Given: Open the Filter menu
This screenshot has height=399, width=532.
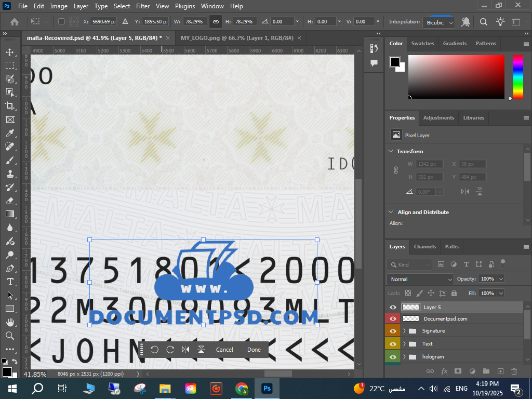Looking at the screenshot, I should click(x=142, y=6).
